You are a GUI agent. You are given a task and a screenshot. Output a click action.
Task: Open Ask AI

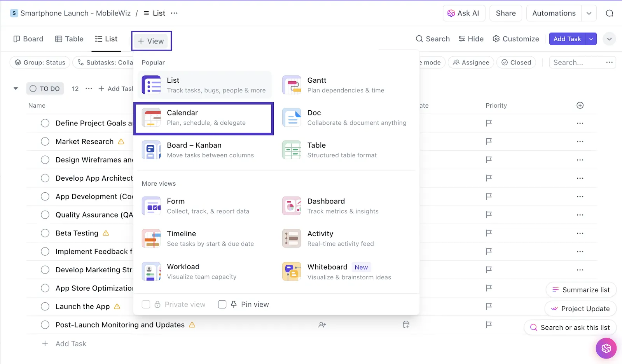tap(464, 13)
